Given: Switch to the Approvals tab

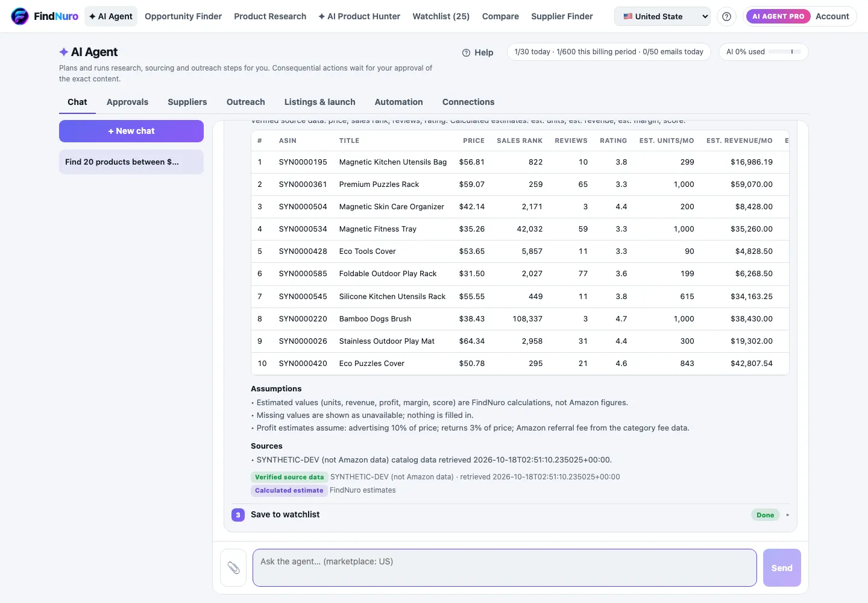Looking at the screenshot, I should [x=127, y=102].
